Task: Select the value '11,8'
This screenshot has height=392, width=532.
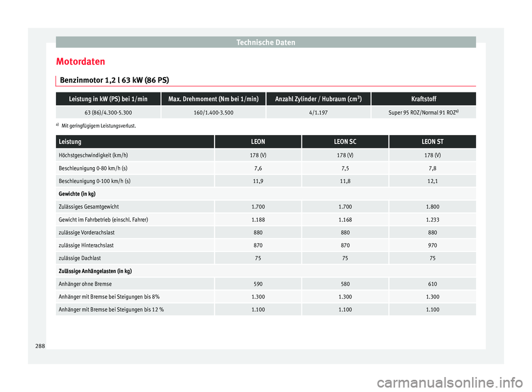Action: [345, 181]
